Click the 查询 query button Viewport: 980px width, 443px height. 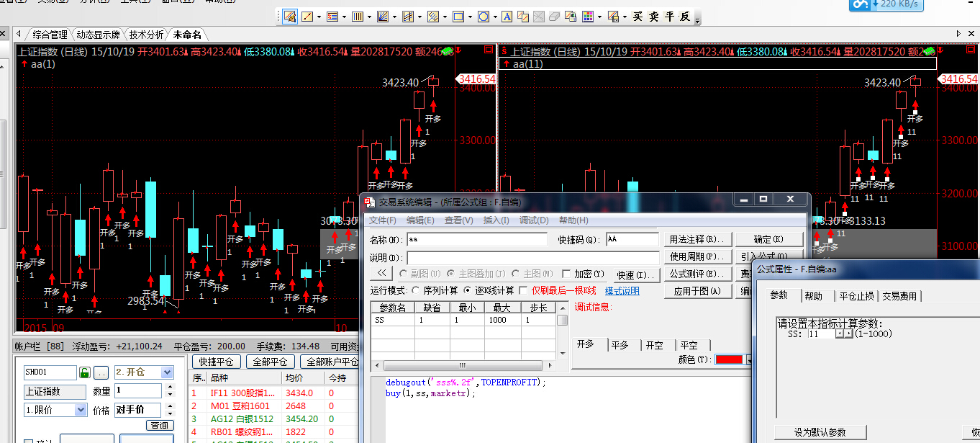point(159,425)
